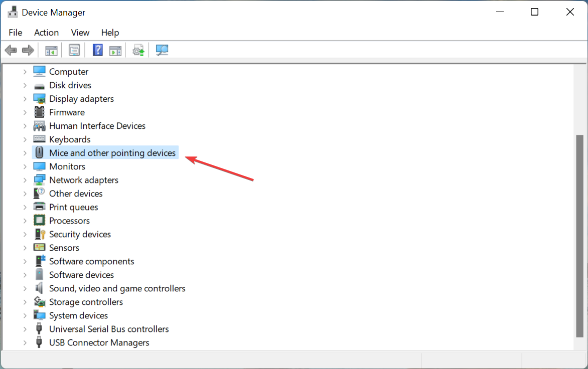Click the Storage controllers icon
588x369 pixels.
pyautogui.click(x=39, y=302)
